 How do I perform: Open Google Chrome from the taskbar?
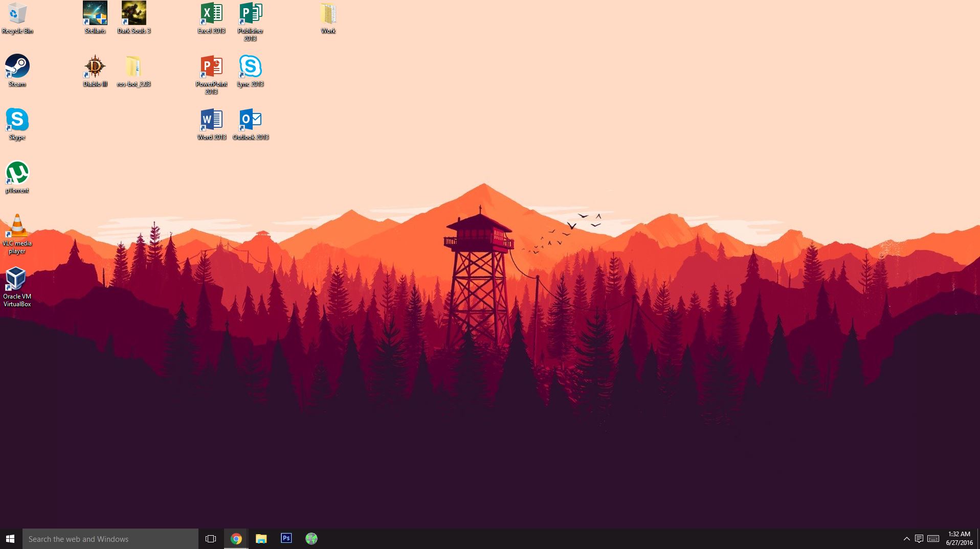pyautogui.click(x=236, y=539)
